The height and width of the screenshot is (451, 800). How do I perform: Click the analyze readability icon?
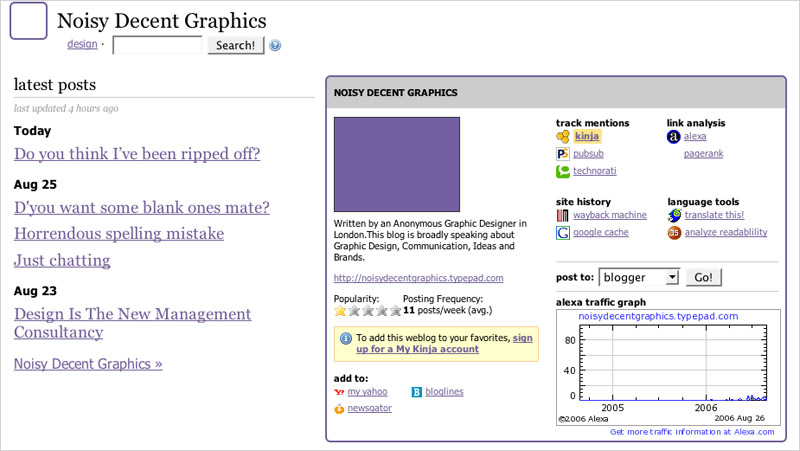[x=674, y=233]
